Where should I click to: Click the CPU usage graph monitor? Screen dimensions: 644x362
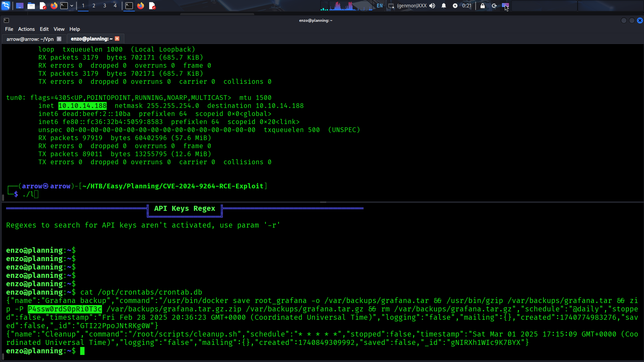[x=351, y=6]
